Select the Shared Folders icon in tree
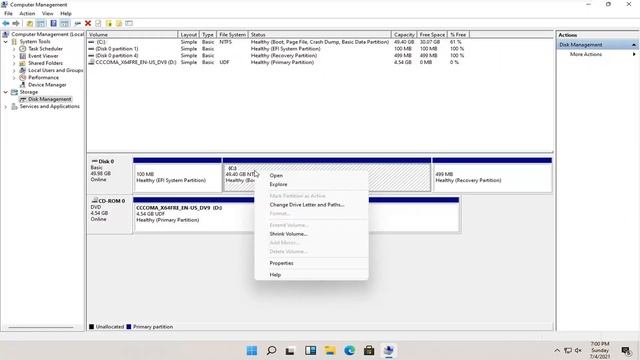Image resolution: width=640 pixels, height=360 pixels. [23, 63]
